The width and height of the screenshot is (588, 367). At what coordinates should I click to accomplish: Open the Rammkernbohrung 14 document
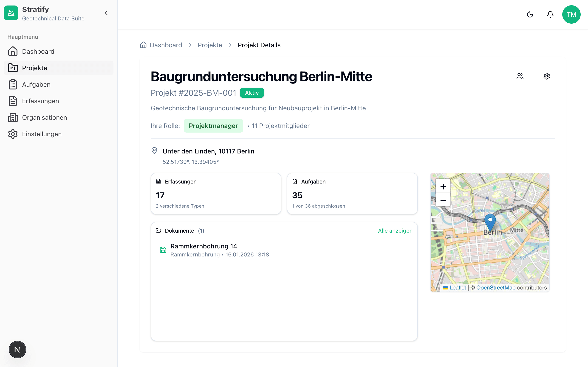point(204,246)
